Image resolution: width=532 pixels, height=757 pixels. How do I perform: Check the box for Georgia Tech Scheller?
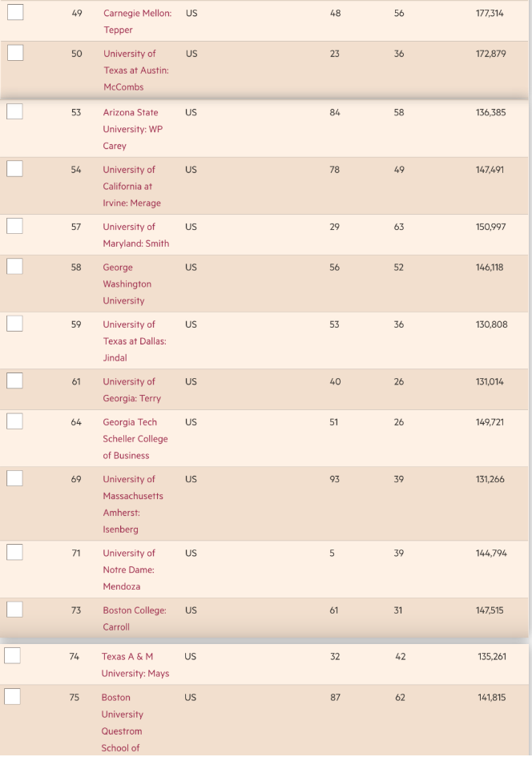pyautogui.click(x=14, y=421)
